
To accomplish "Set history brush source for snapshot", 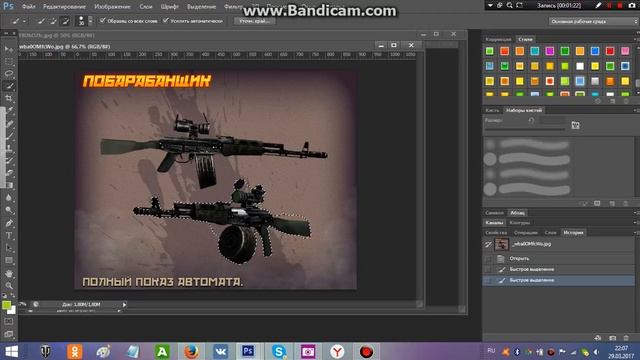I will coord(488,244).
